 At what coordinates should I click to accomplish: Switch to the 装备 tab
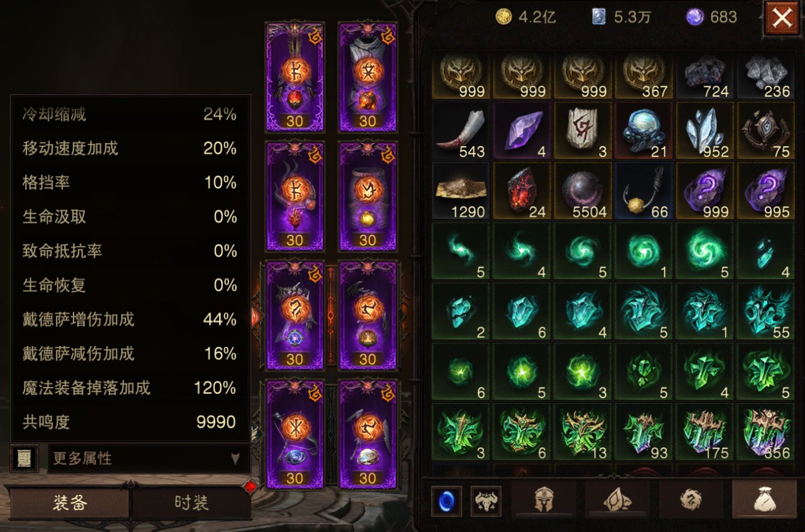(69, 503)
